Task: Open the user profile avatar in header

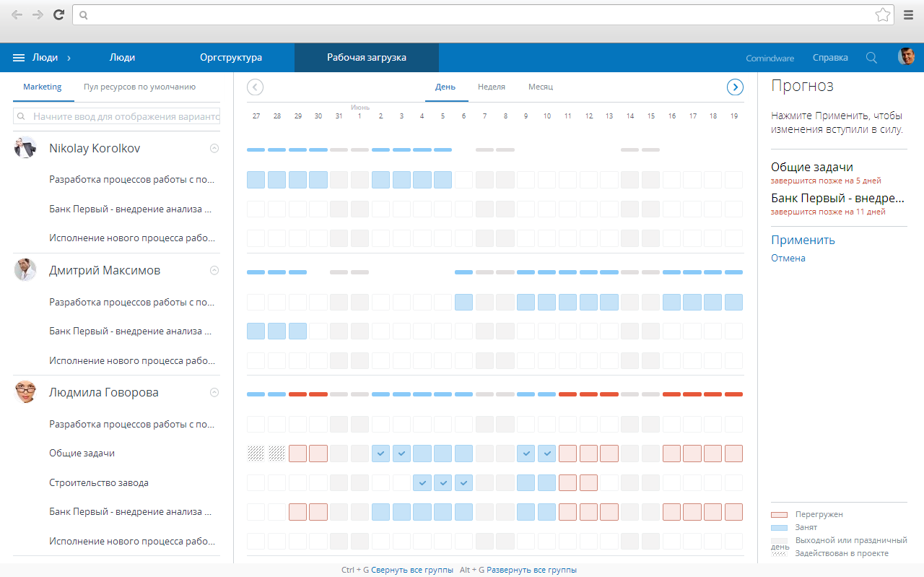Action: click(x=906, y=57)
